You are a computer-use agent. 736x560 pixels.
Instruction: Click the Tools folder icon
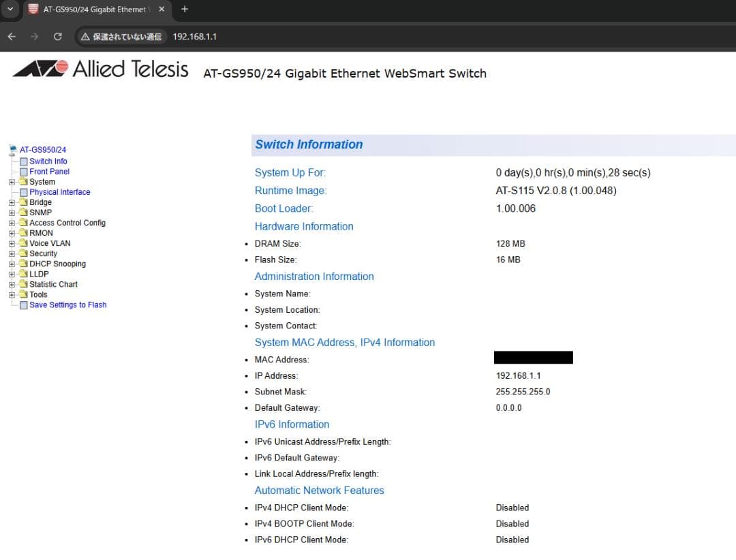tap(23, 295)
